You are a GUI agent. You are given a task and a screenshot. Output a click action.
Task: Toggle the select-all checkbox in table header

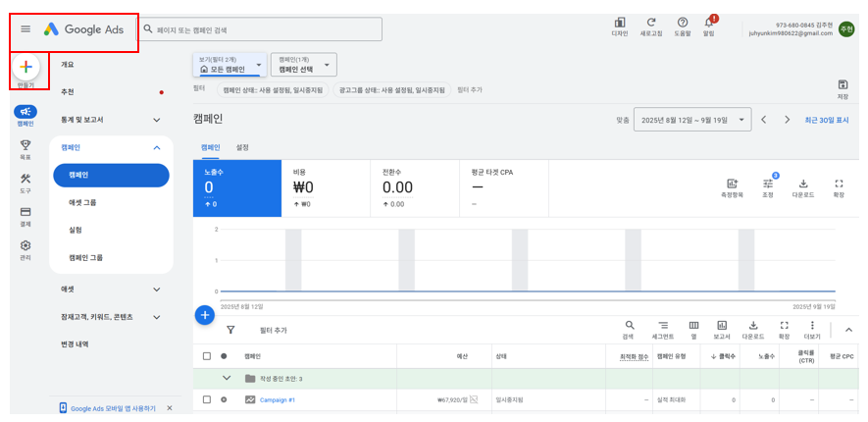tap(207, 356)
